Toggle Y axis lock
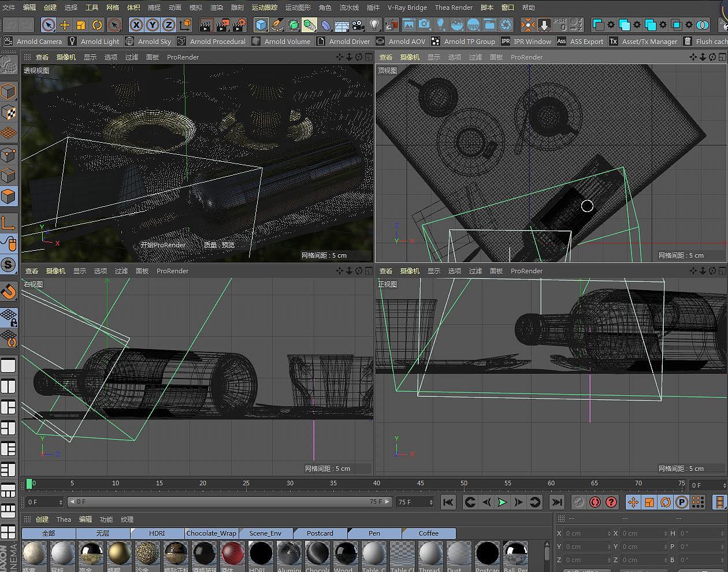Viewport: 728px width, 572px height. 152,25
